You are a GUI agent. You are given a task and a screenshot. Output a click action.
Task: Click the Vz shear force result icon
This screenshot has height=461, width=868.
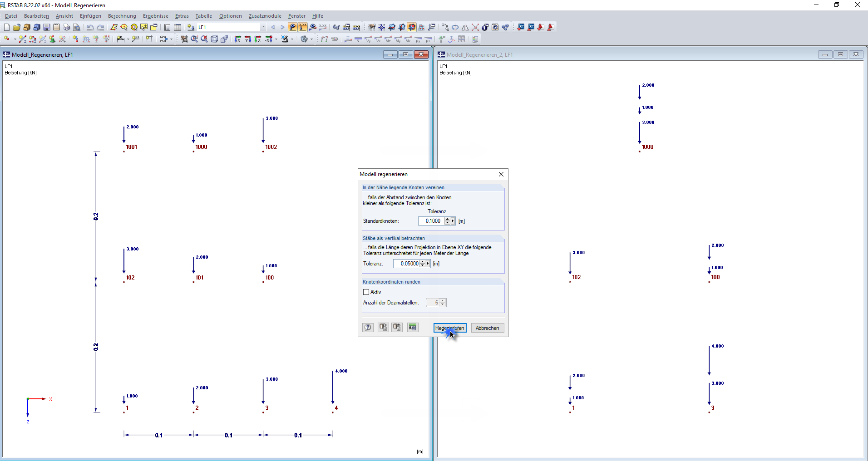378,39
